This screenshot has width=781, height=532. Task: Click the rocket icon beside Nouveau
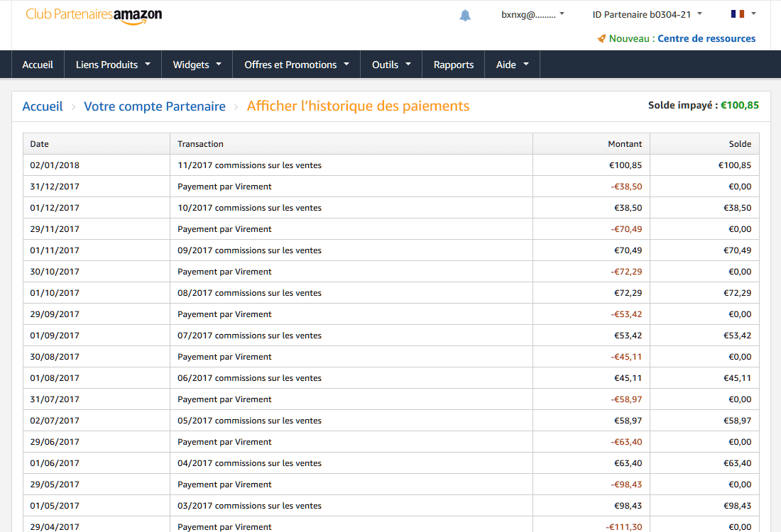601,38
